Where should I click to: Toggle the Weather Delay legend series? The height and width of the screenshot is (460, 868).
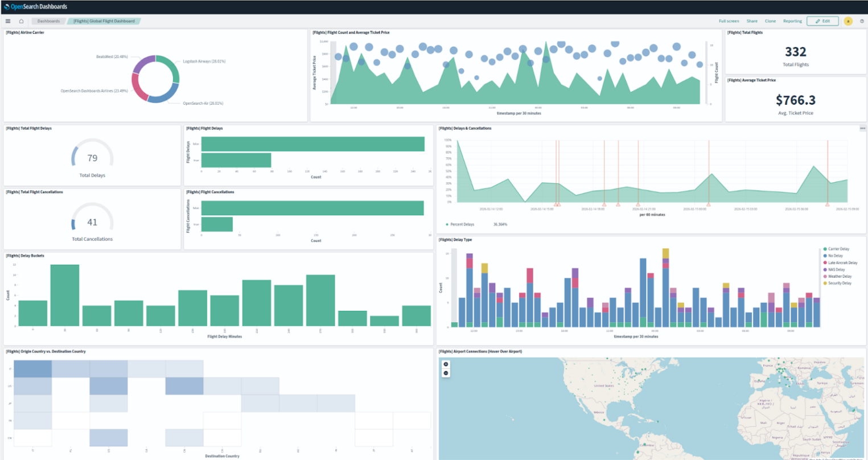click(x=840, y=277)
